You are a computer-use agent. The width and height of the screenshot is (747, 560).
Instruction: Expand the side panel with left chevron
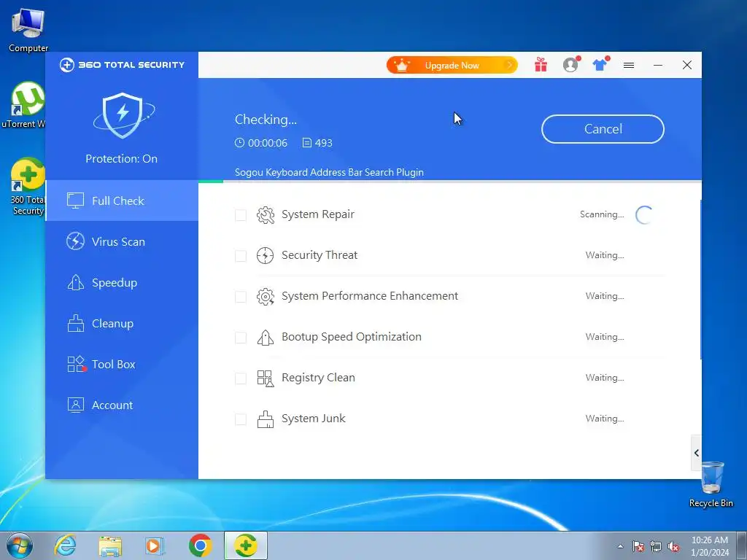click(697, 453)
